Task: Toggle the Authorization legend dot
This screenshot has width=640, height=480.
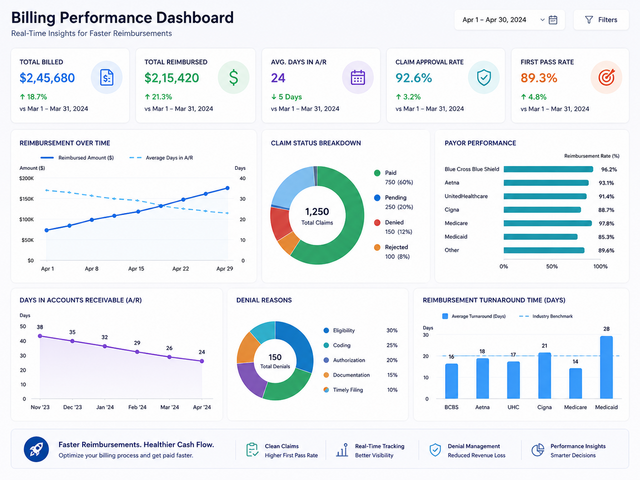Action: (x=326, y=360)
